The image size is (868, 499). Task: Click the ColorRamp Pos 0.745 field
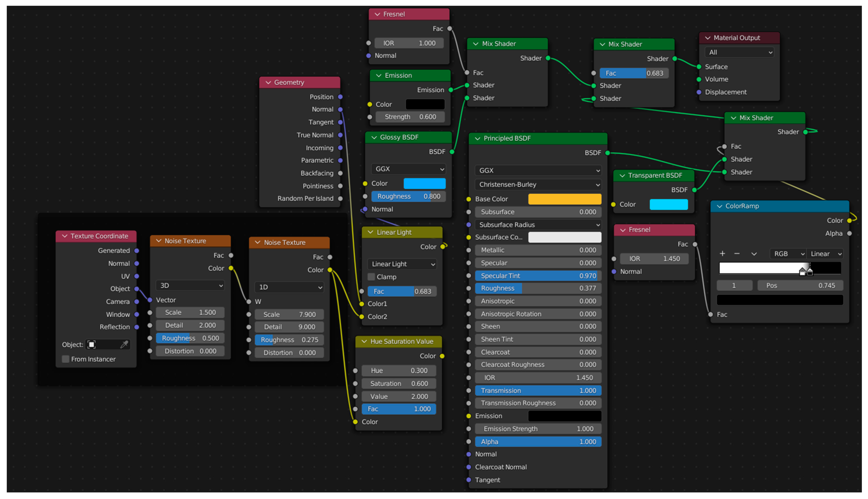click(x=801, y=286)
